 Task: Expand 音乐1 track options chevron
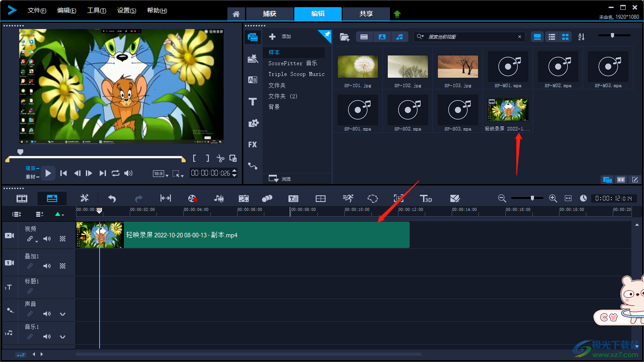63,337
